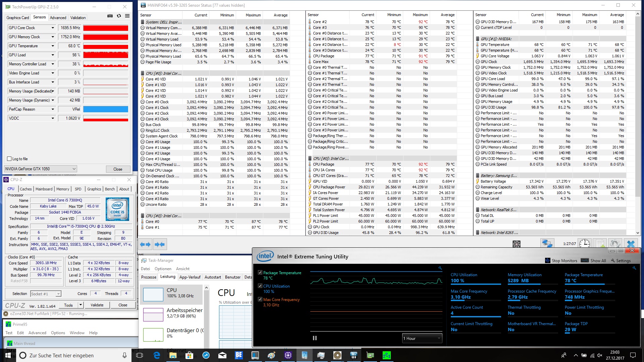The width and height of the screenshot is (644, 362).
Task: Click wrench icon above XTU stats panel
Action: coord(634,268)
